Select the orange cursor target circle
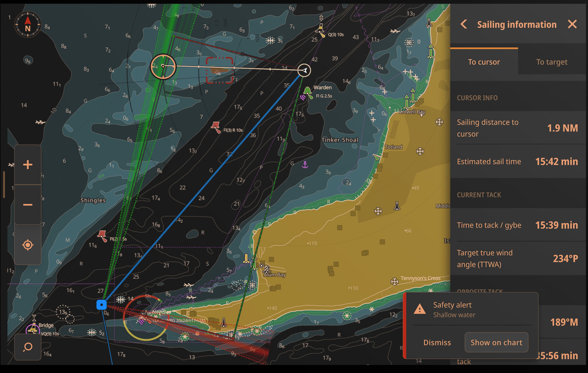The image size is (588, 373). (x=163, y=66)
